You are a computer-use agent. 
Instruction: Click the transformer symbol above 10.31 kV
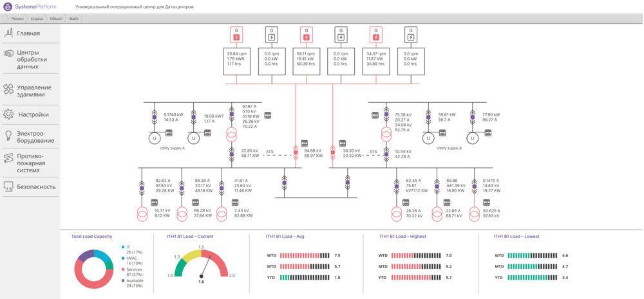click(142, 213)
